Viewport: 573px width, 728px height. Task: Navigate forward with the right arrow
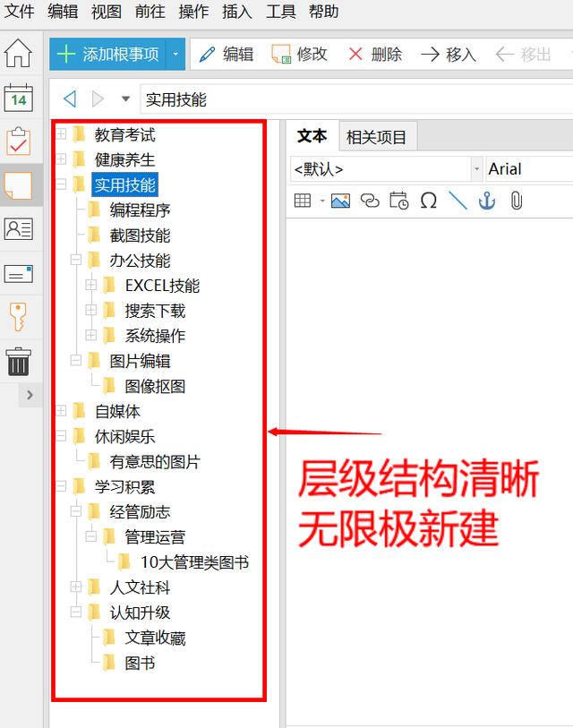coord(98,98)
